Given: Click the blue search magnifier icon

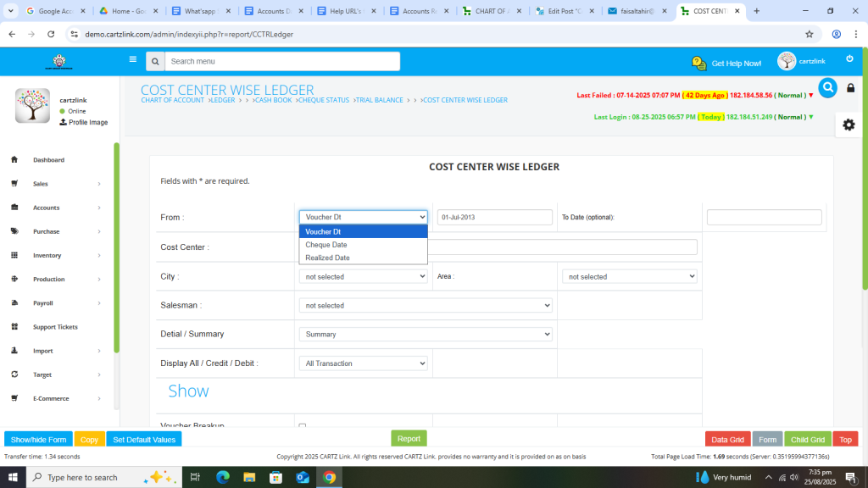Looking at the screenshot, I should tap(827, 87).
